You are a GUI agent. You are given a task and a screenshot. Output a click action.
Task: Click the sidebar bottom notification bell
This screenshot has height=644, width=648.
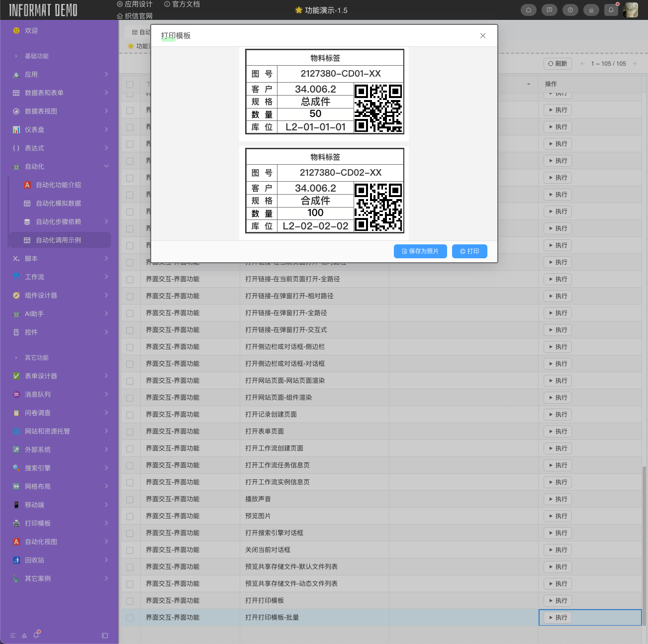[36, 636]
